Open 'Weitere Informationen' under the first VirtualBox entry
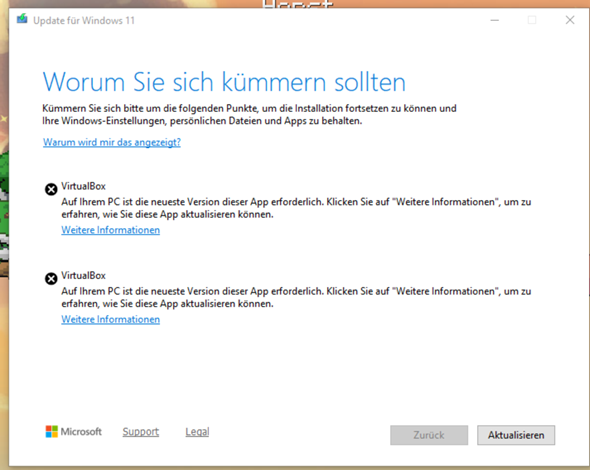Image resolution: width=590 pixels, height=470 pixels. (x=111, y=230)
